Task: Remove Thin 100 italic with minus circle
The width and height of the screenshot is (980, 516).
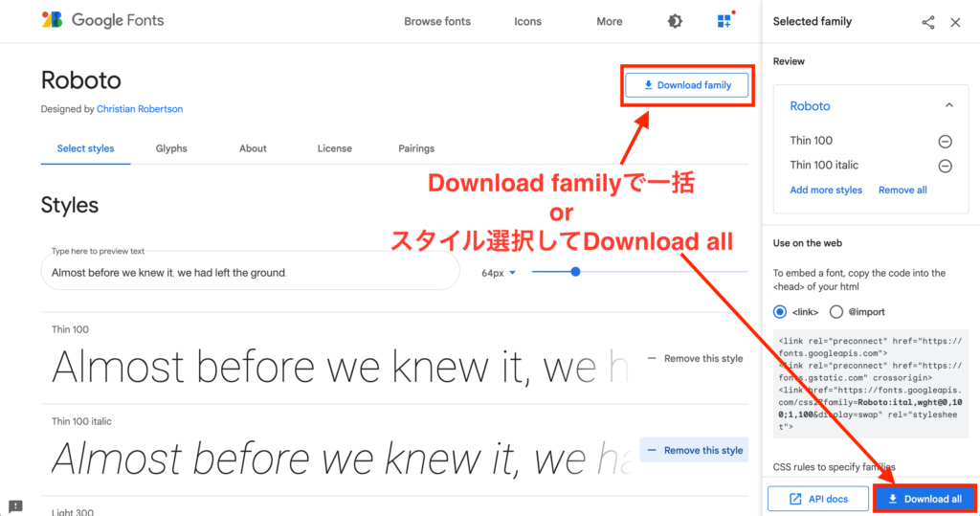Action: point(945,166)
